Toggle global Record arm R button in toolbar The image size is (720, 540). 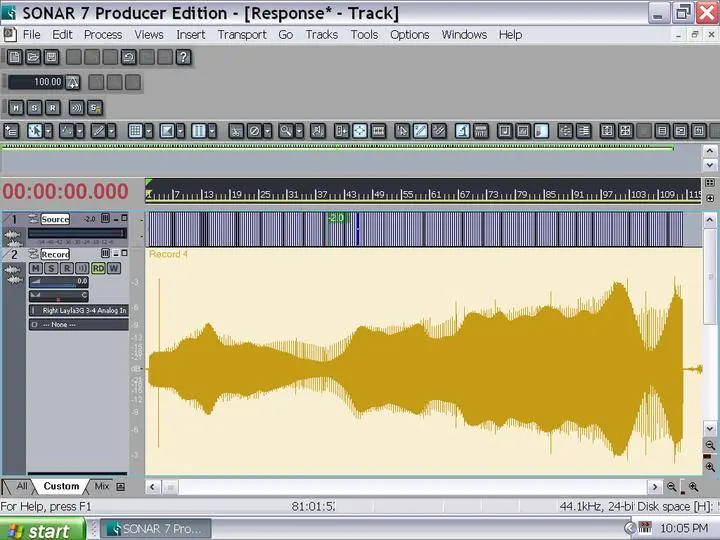[x=53, y=107]
